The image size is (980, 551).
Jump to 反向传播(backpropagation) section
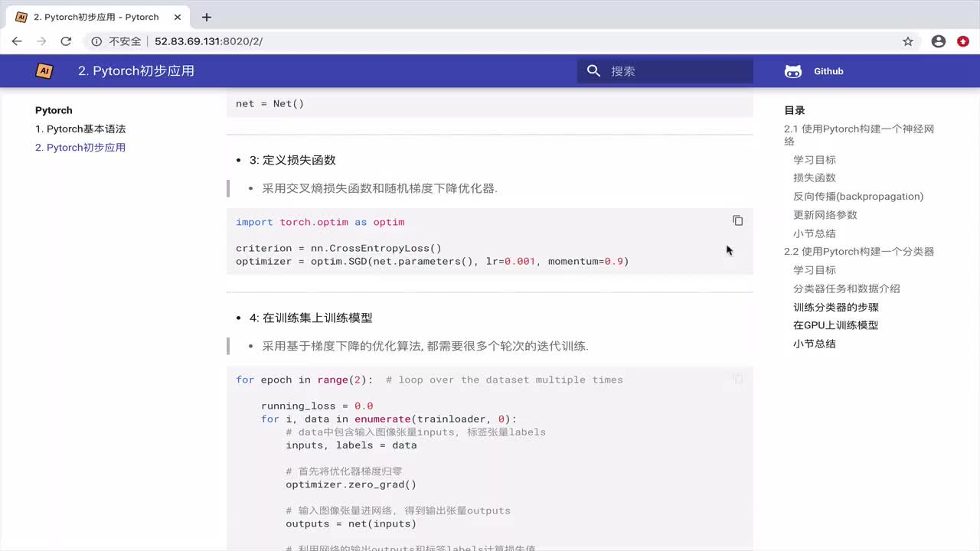[858, 196]
